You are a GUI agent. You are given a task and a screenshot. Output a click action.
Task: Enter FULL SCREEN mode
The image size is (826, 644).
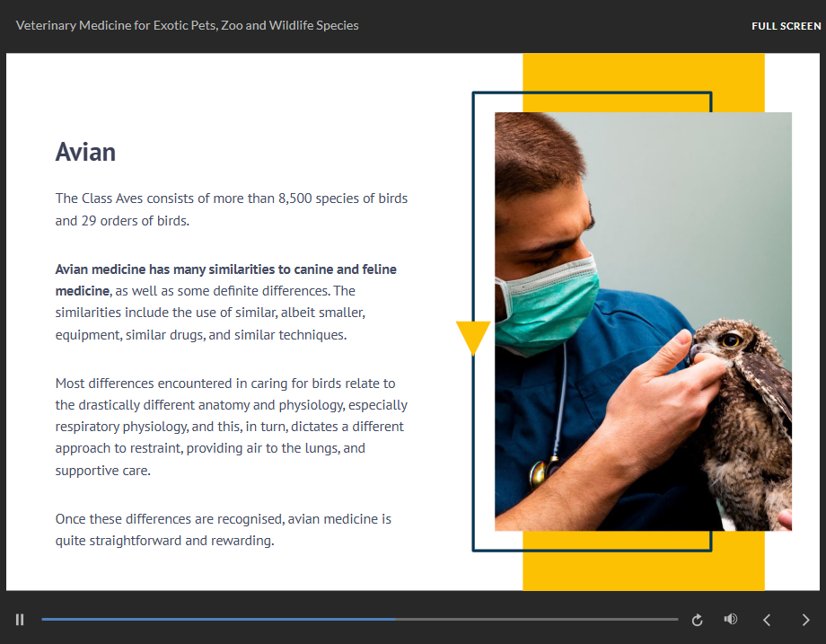coord(786,26)
